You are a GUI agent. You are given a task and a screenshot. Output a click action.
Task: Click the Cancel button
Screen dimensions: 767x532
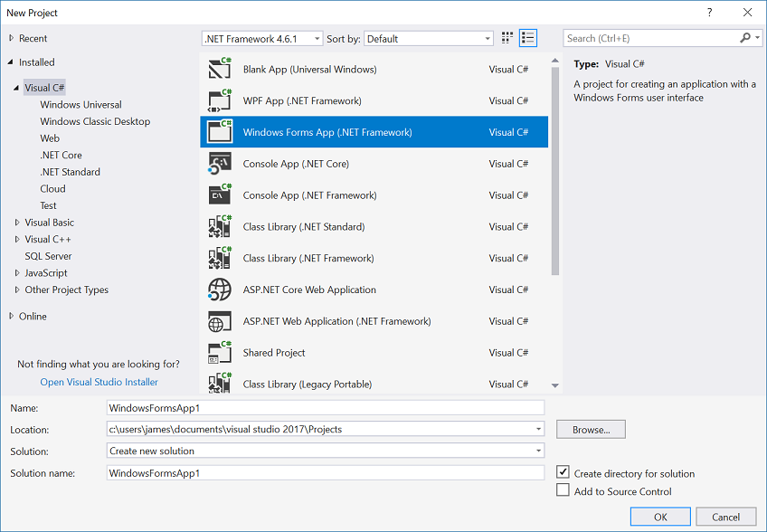726,517
